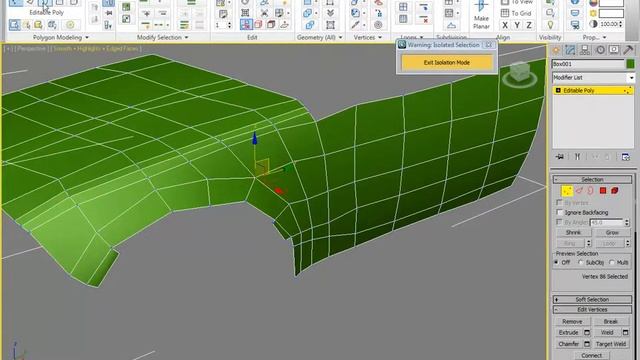This screenshot has height=360, width=640.
Task: Click the Grow selection button
Action: point(612,232)
